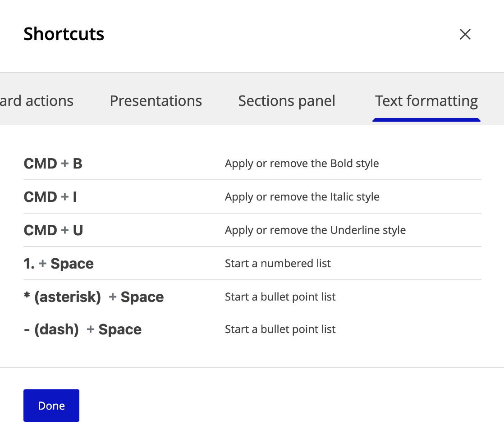Open the partially visible 'ard actions' tab
Viewport: 504px width, 438px height.
click(37, 100)
